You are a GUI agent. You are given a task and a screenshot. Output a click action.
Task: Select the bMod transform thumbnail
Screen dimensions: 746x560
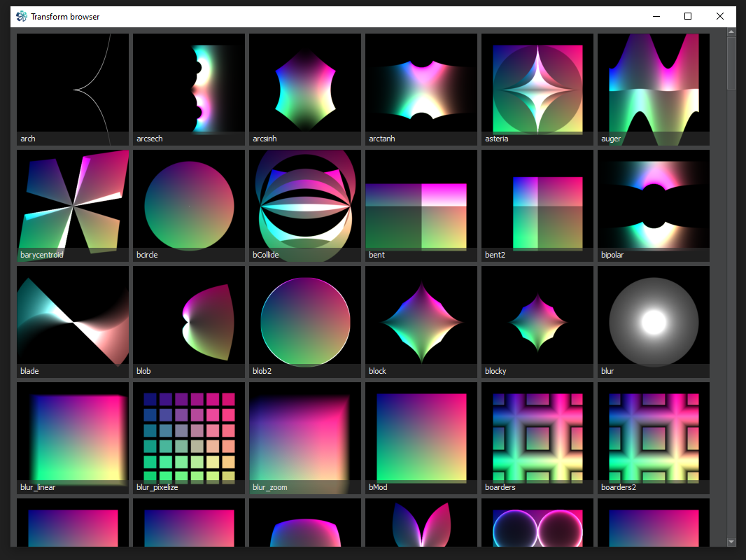click(421, 437)
